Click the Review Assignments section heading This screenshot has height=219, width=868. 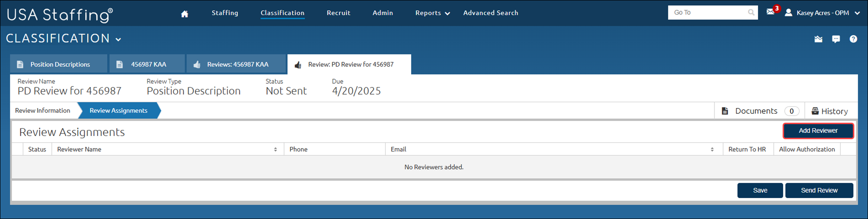(x=72, y=132)
